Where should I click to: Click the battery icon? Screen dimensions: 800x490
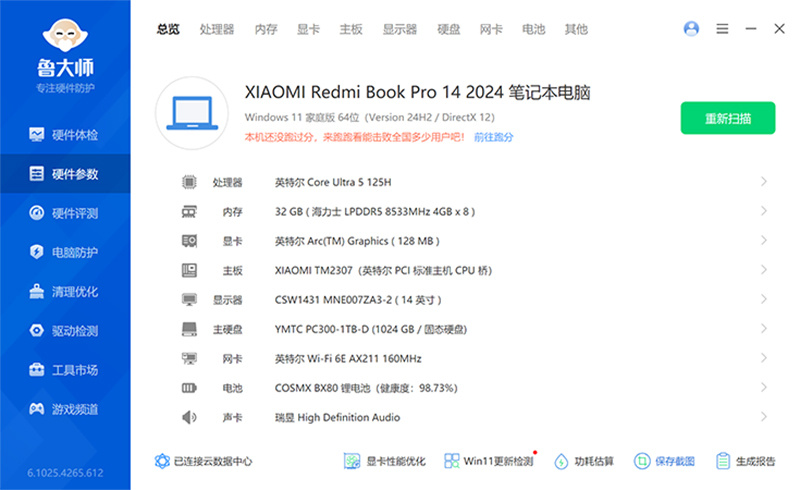click(189, 388)
